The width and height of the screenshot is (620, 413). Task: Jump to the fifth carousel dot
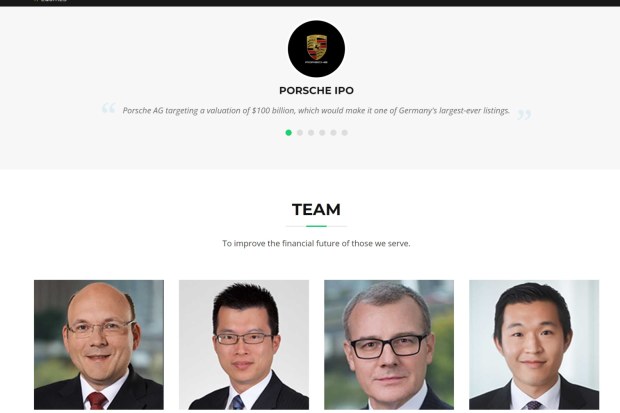[x=333, y=133]
